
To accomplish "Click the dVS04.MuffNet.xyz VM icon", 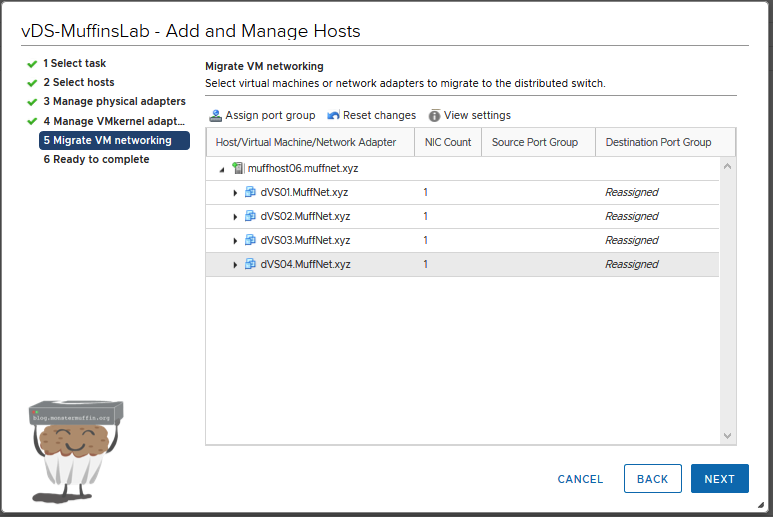I will coord(250,264).
